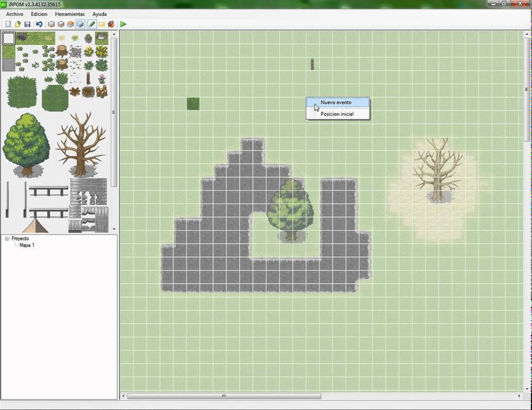Click the map's horizontal scrollbar thumb
532x410 pixels.
[224, 396]
